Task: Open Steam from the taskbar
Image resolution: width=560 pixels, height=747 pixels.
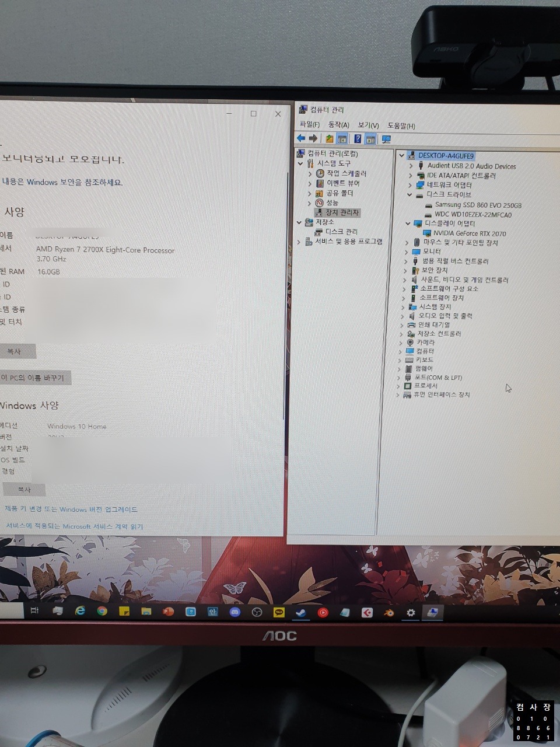Action: click(x=301, y=613)
